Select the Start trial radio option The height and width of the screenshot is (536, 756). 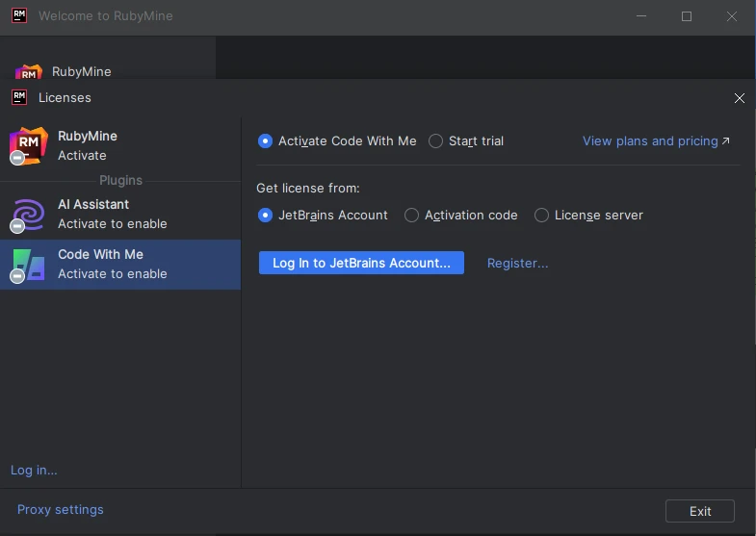pyautogui.click(x=436, y=141)
